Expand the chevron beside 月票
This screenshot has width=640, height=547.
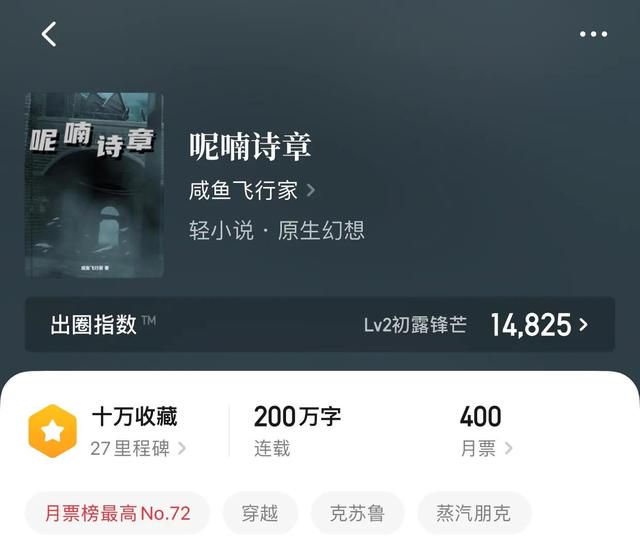(508, 448)
